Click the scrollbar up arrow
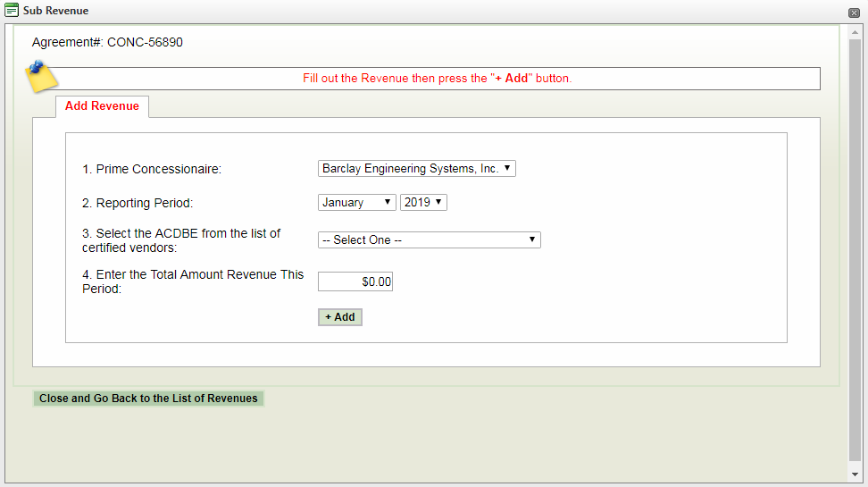 pos(855,31)
